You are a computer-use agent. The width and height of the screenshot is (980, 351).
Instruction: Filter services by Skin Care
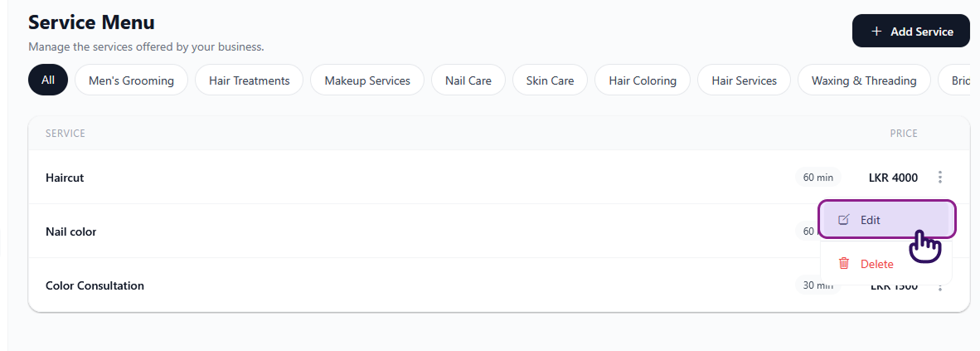tap(550, 80)
